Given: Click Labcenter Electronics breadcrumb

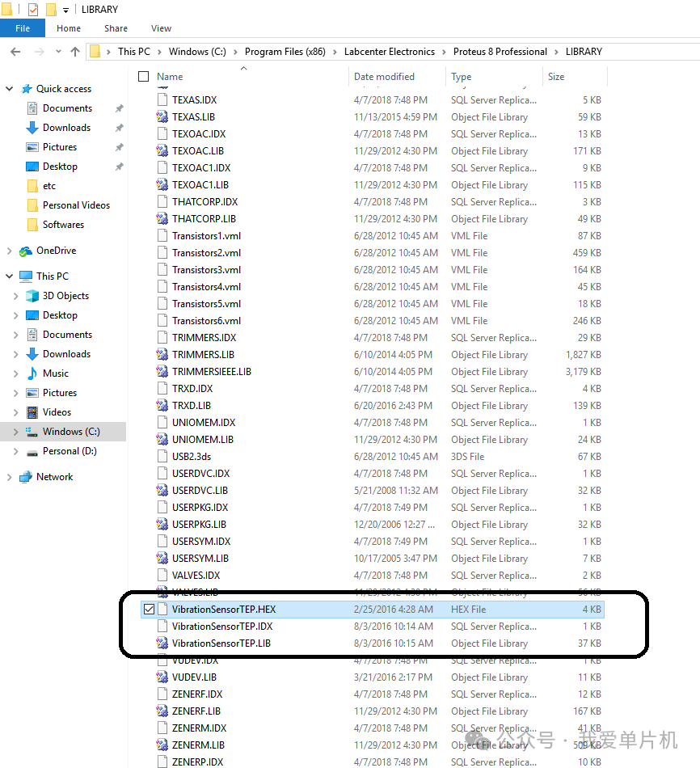Looking at the screenshot, I should 390,52.
